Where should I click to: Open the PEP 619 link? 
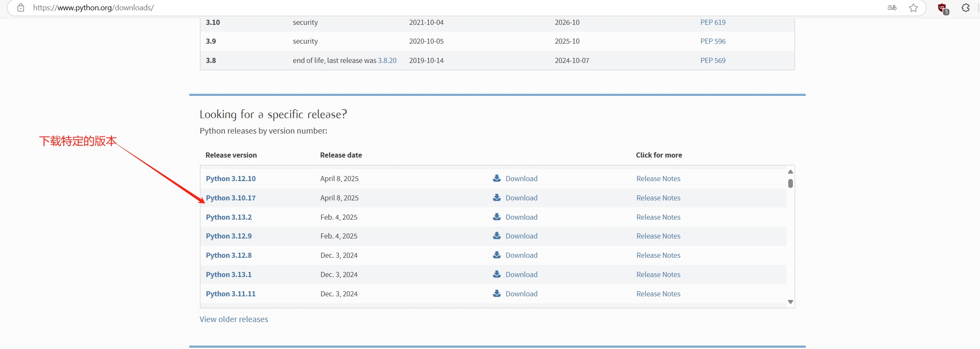pyautogui.click(x=713, y=22)
